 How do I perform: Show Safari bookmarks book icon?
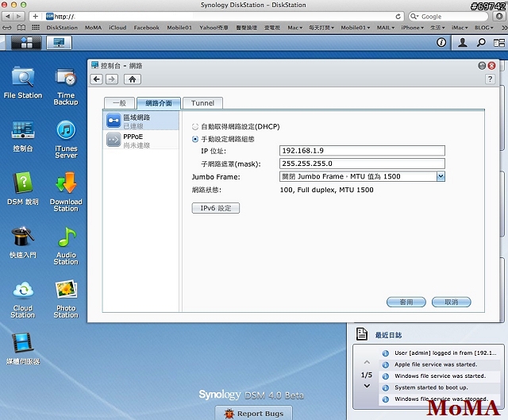[21, 28]
